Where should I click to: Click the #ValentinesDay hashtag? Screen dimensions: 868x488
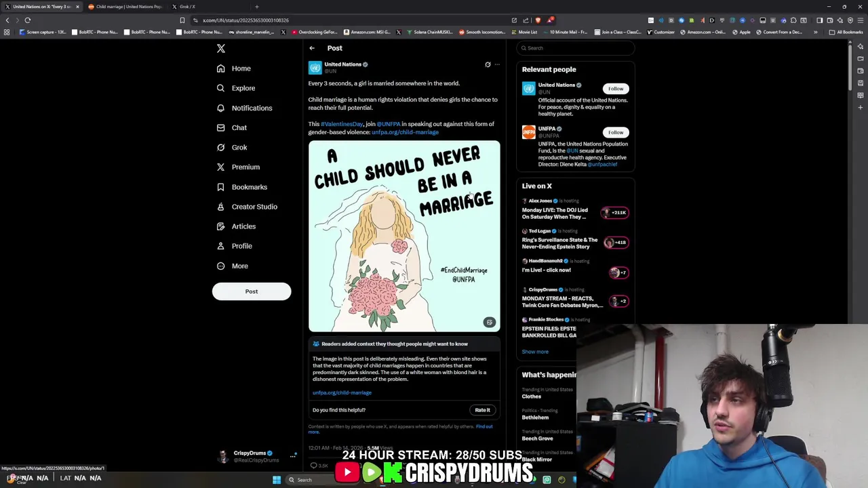(x=342, y=124)
